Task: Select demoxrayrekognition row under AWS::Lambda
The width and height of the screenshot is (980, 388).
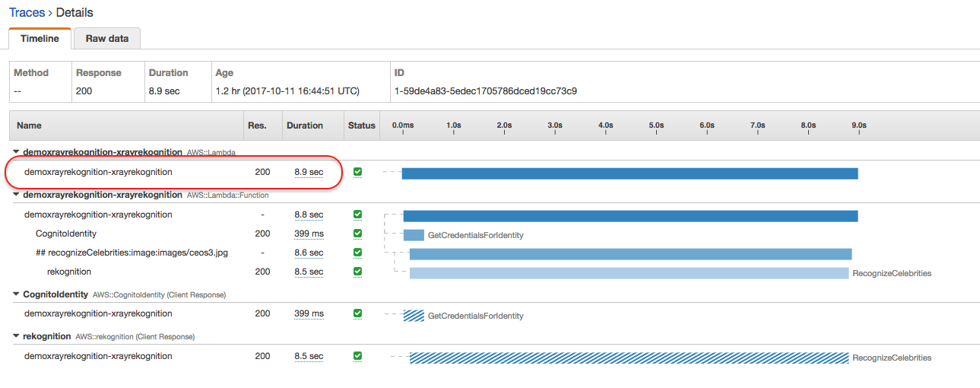Action: pos(98,172)
